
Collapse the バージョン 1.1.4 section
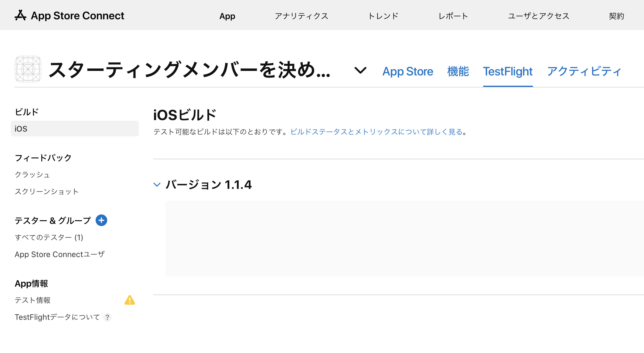click(x=157, y=185)
